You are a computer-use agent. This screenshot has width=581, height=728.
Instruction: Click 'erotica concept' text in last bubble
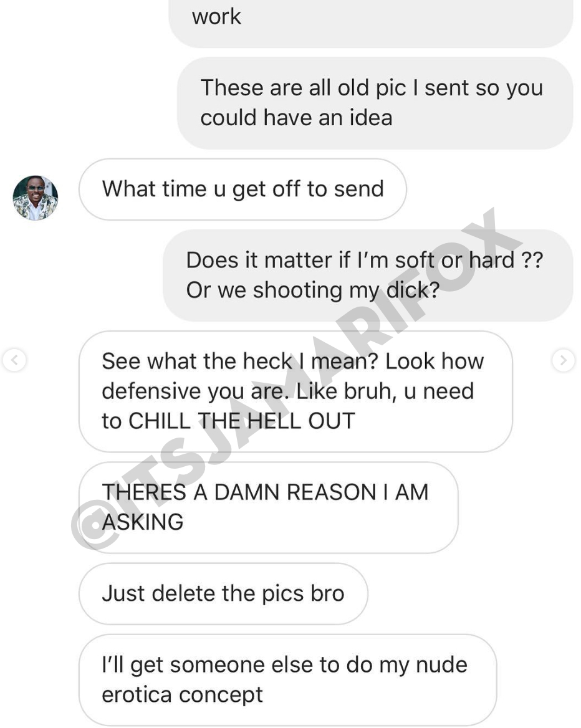[182, 695]
